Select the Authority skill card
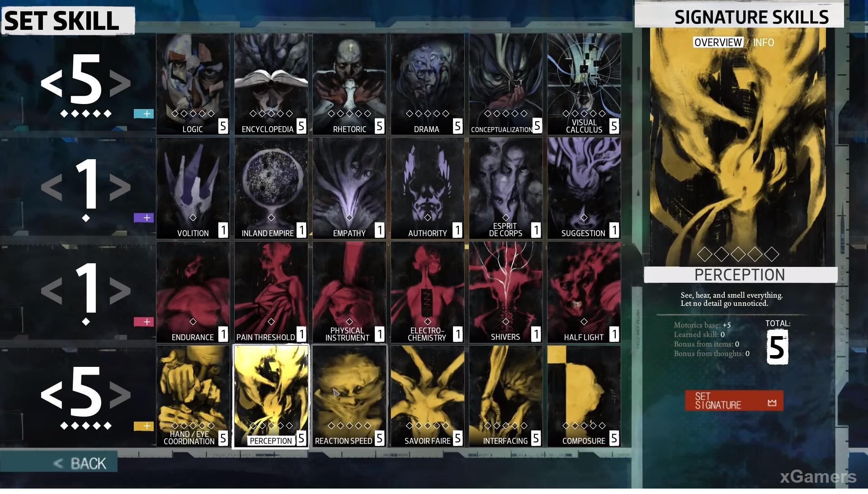Screen dimensions: 868x494 coord(428,188)
